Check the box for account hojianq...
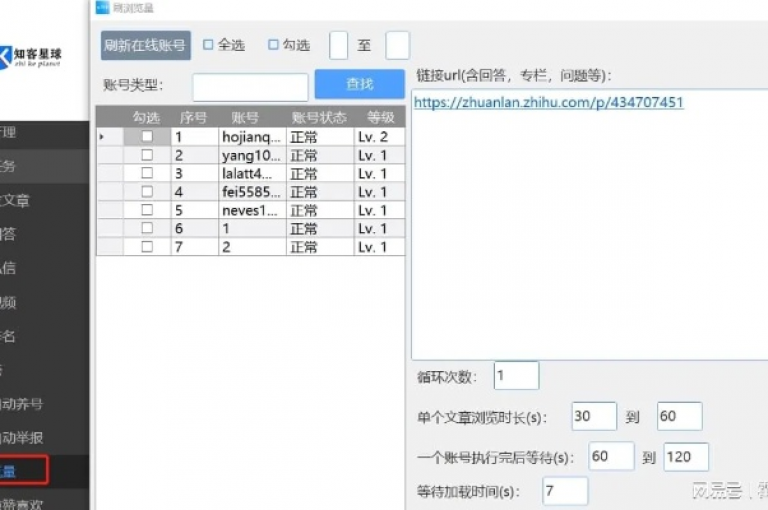Screen dimensions: 768x510 tap(147, 136)
